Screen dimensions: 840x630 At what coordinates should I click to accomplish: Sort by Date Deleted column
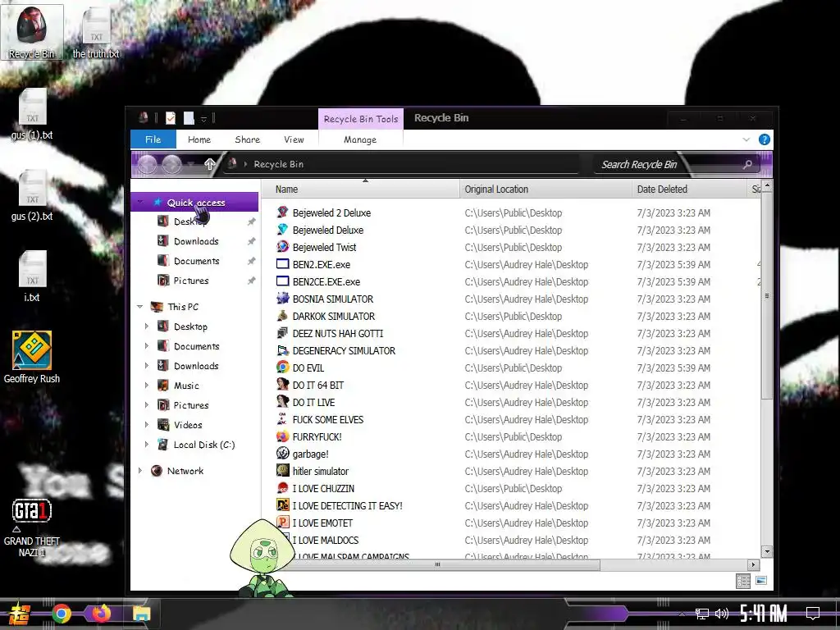pos(689,189)
